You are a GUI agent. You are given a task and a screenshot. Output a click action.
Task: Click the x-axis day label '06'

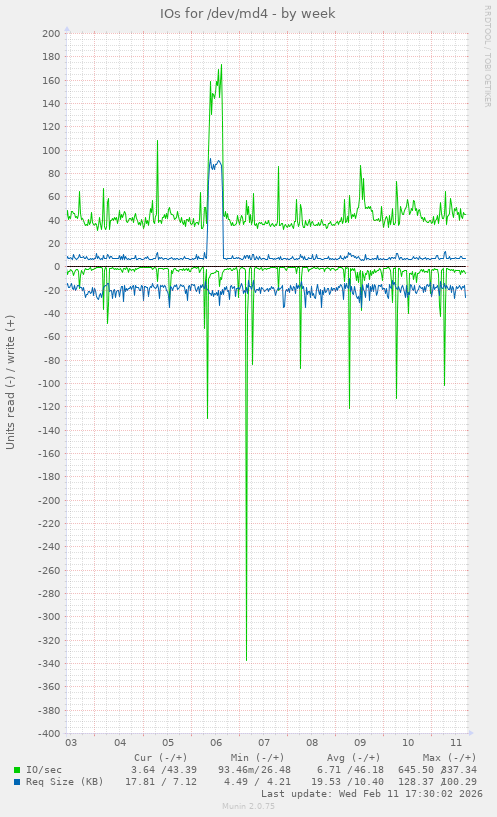pos(216,743)
